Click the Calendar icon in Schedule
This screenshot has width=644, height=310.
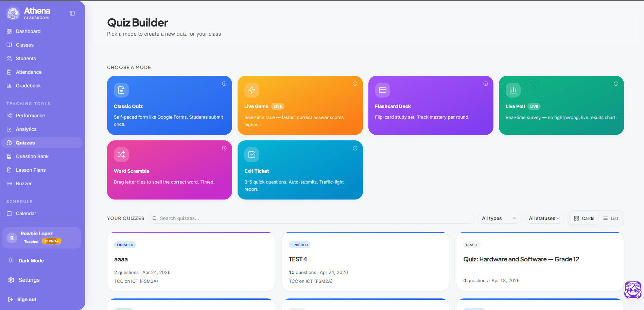9,213
